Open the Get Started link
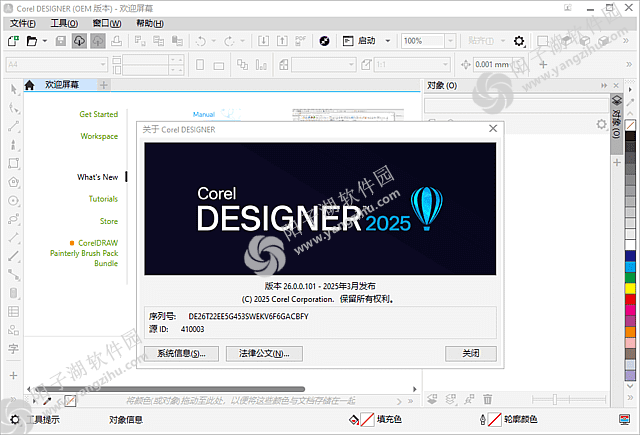The image size is (640, 435). pyautogui.click(x=98, y=114)
